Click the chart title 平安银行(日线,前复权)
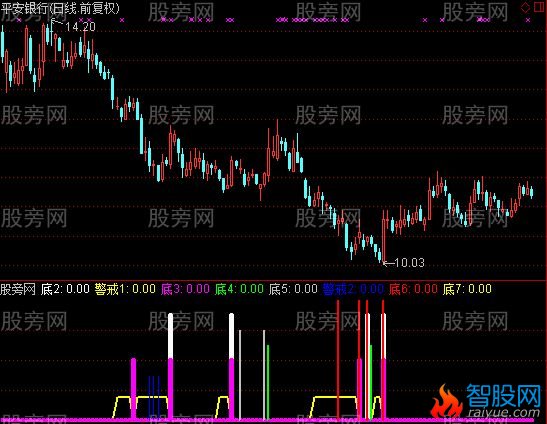Screen dimensions: 547x424 point(60,8)
